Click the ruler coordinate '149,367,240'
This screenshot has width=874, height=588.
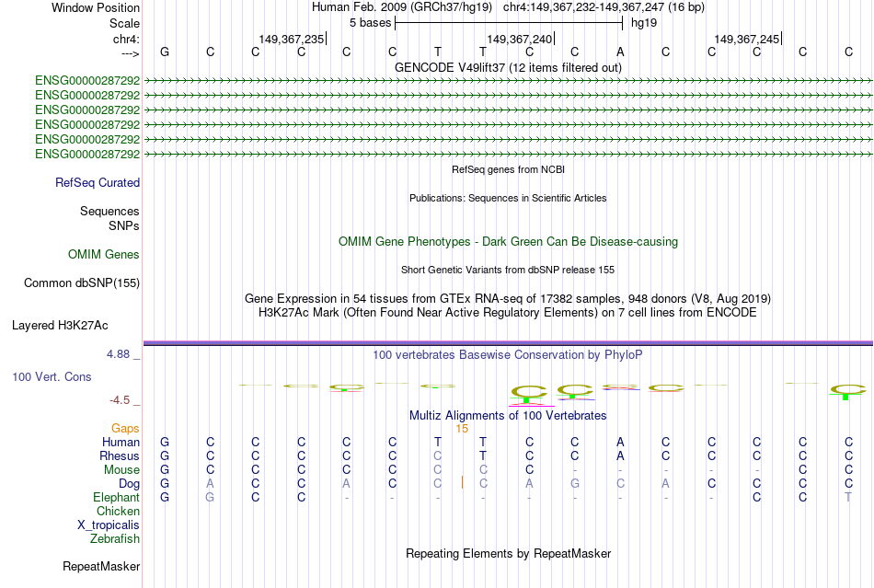[519, 39]
